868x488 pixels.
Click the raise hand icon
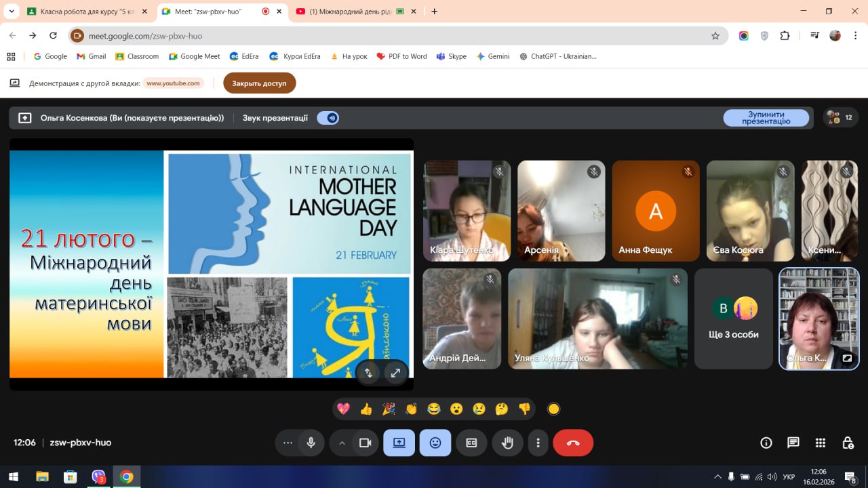507,443
